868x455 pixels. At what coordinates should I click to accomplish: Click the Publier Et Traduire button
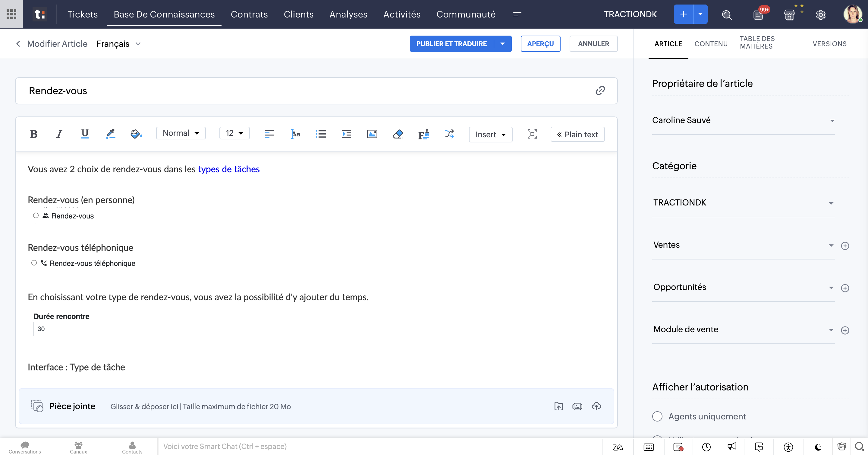coord(451,43)
